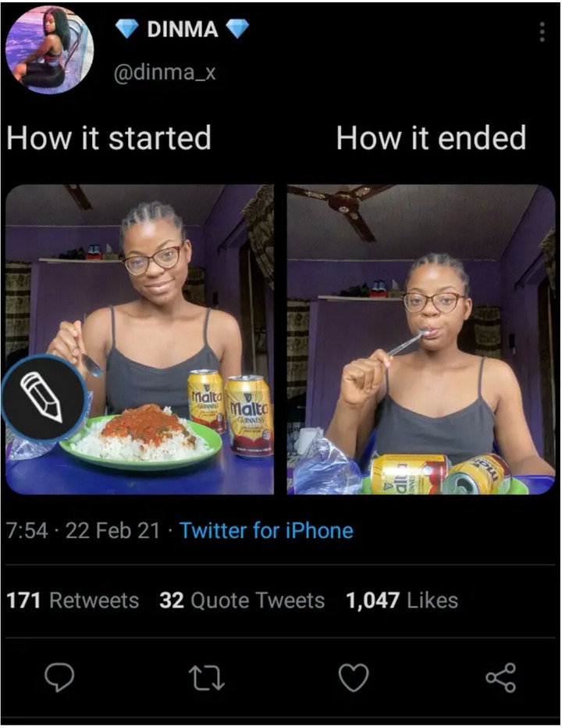Open the three-dot more options menu
Viewport: 562px width, 728px height.
click(541, 31)
